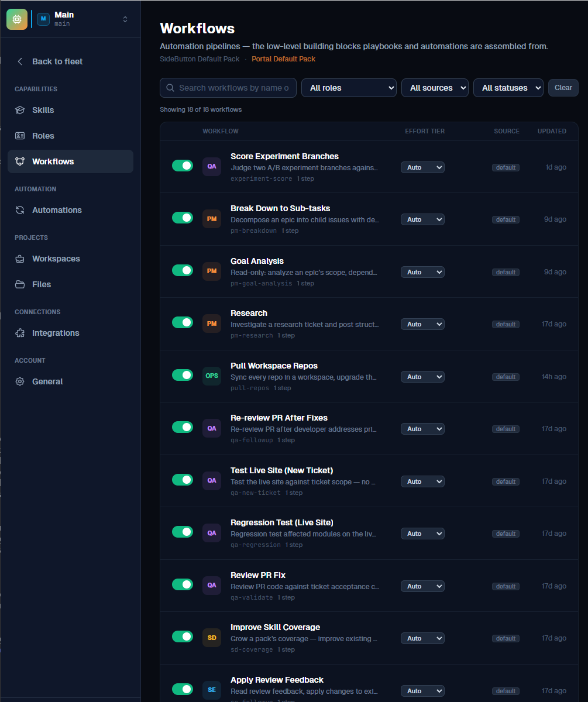588x702 pixels.
Task: Open the All sources filter dropdown
Action: pyautogui.click(x=435, y=88)
